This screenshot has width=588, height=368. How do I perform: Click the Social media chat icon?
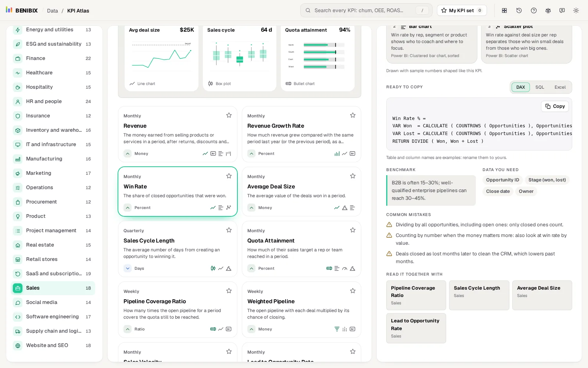(18, 302)
